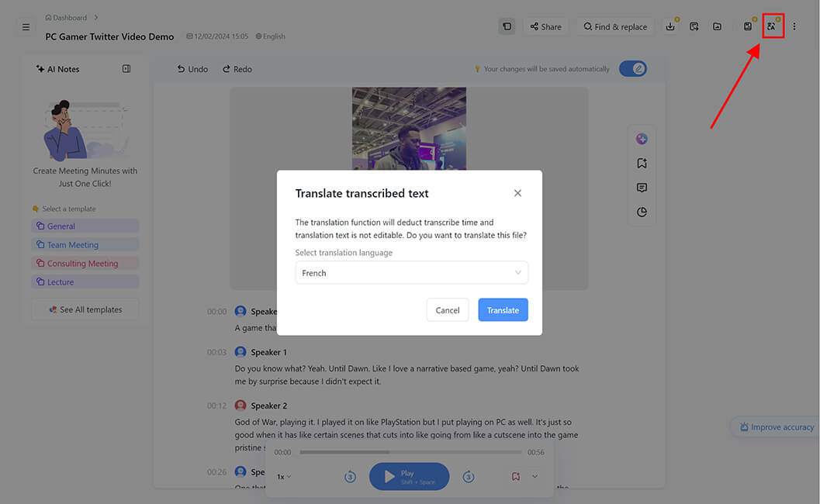The width and height of the screenshot is (820, 504).
Task: Toggle the media panel icon left of Share
Action: (x=507, y=26)
